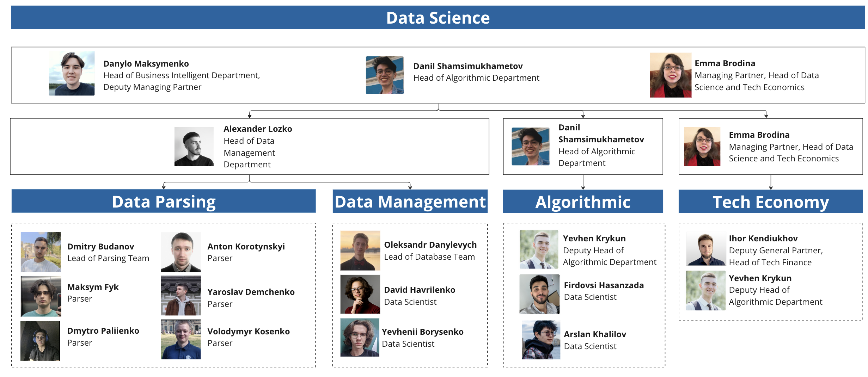Click the Data Science title banner
This screenshot has width=868, height=377.
pyautogui.click(x=438, y=18)
